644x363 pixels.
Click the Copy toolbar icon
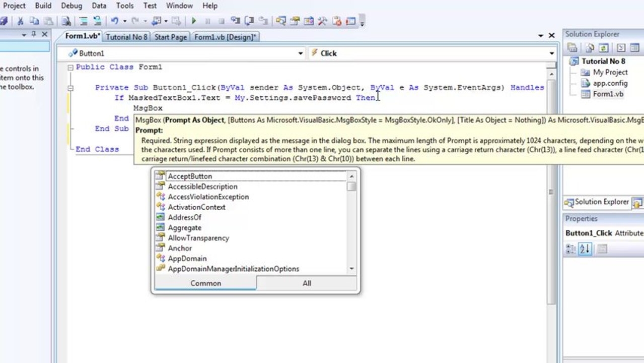pos(35,21)
